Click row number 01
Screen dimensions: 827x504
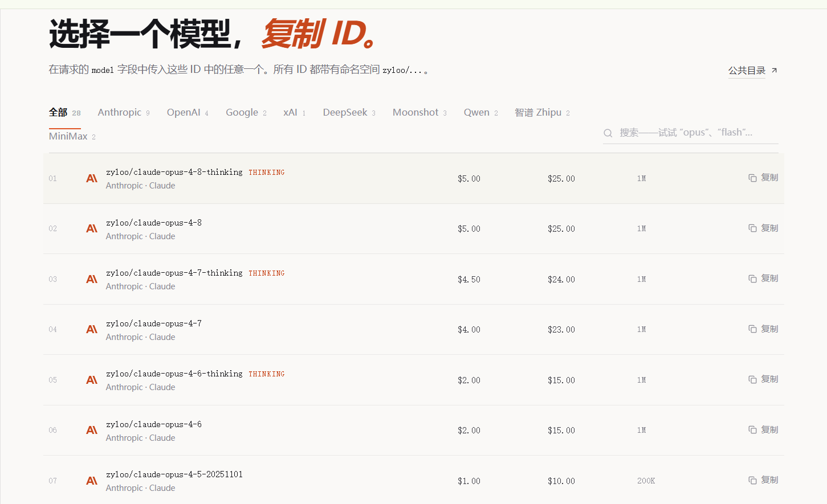53,179
